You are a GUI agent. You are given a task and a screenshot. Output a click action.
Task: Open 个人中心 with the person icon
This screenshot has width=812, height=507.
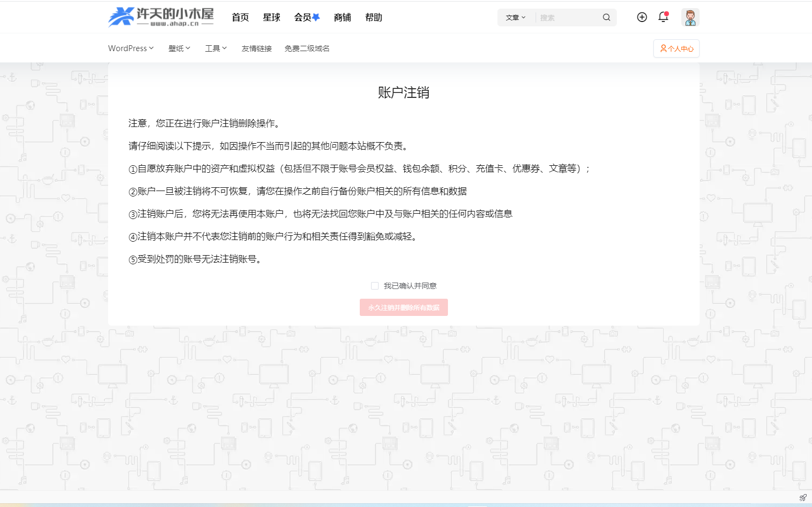(x=676, y=48)
